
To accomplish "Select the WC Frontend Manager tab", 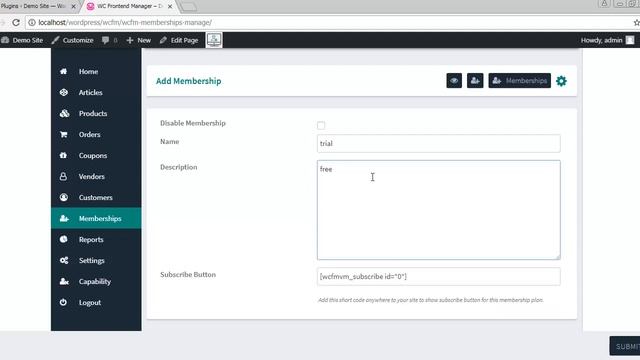I will click(x=129, y=6).
